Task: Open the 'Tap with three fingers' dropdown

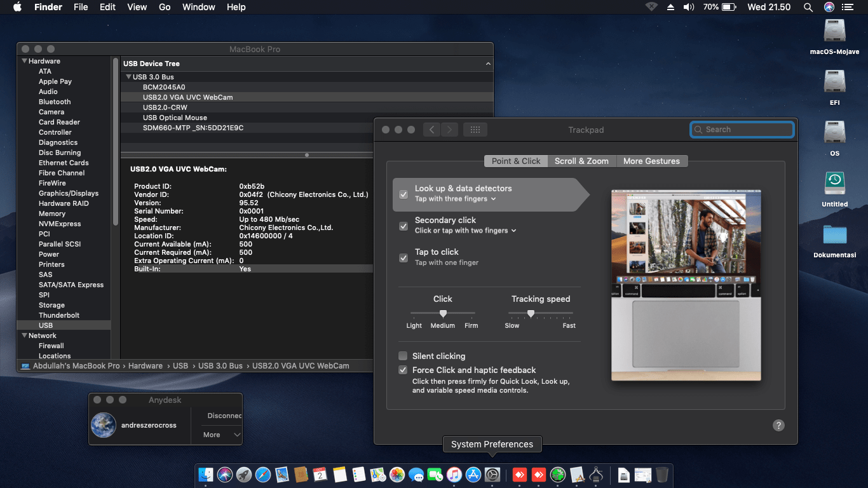Action: pos(455,199)
